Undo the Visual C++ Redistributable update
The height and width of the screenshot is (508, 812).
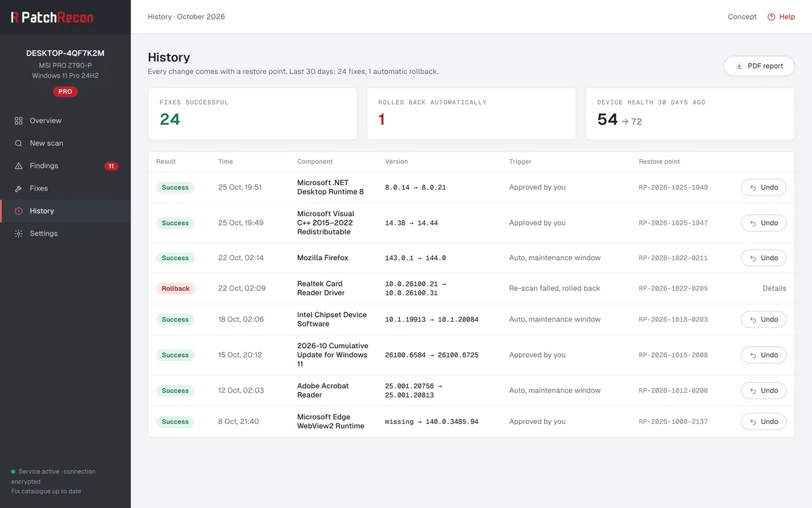[763, 223]
